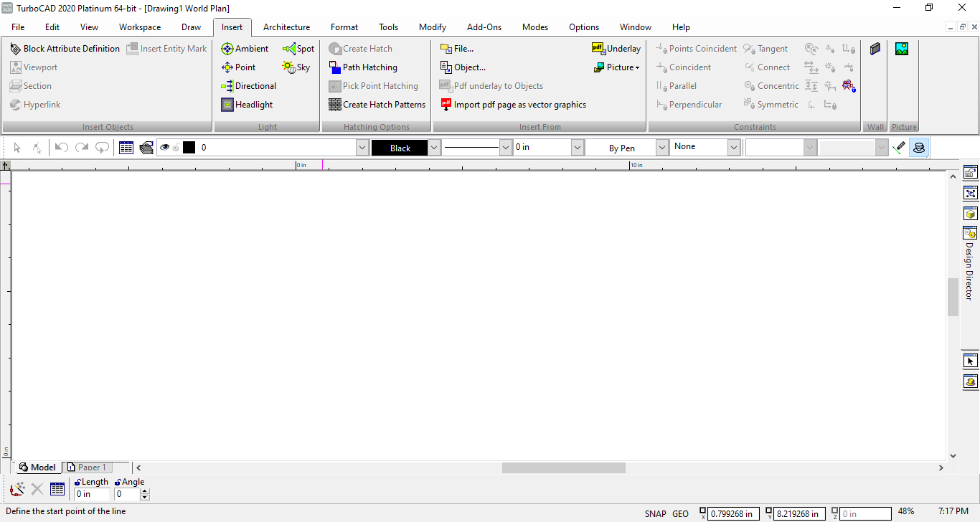Click the Picture group icon in ribbon
Viewport: 980px width, 522px height.
pos(902,49)
